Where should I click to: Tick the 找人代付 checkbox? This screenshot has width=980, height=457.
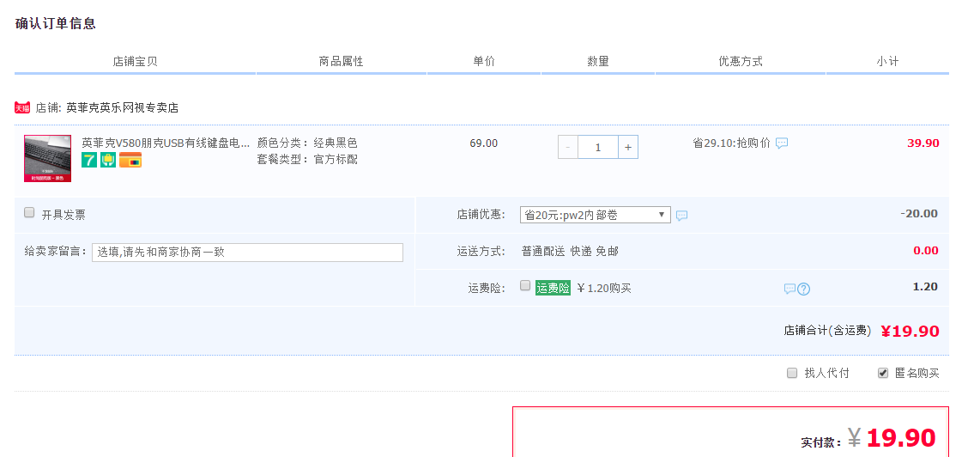792,373
